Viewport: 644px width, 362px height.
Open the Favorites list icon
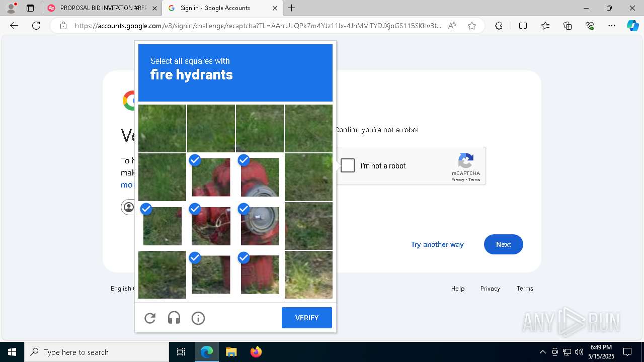pyautogui.click(x=545, y=26)
